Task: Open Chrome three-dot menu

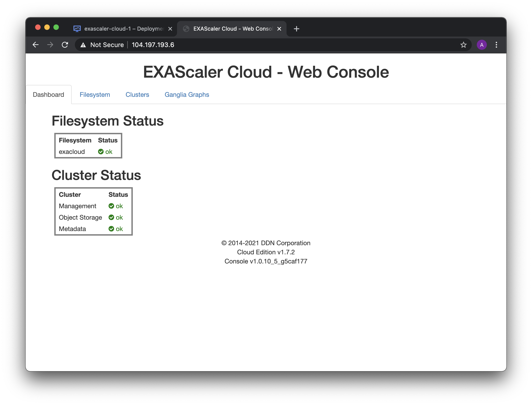Action: (496, 45)
